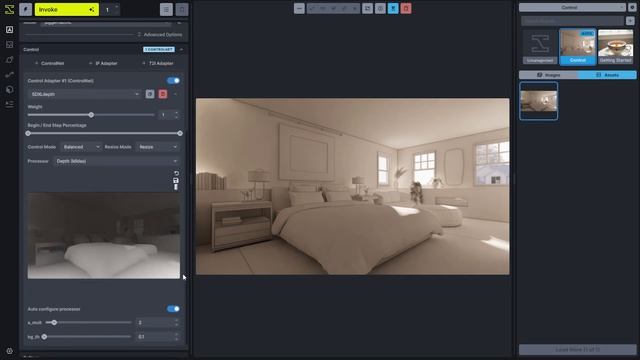
Task: Open gallery settings gear icon
Action: pos(632,7)
